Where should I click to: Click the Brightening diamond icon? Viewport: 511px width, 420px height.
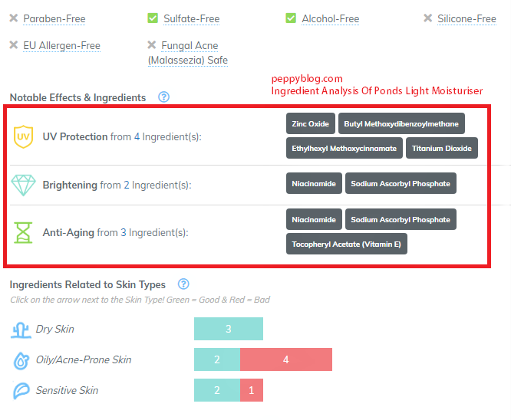tap(23, 185)
